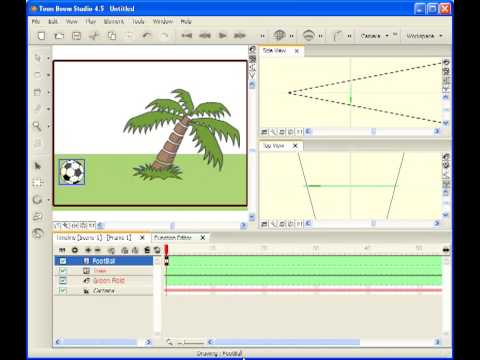
Task: Play the animation
Action: (222, 35)
